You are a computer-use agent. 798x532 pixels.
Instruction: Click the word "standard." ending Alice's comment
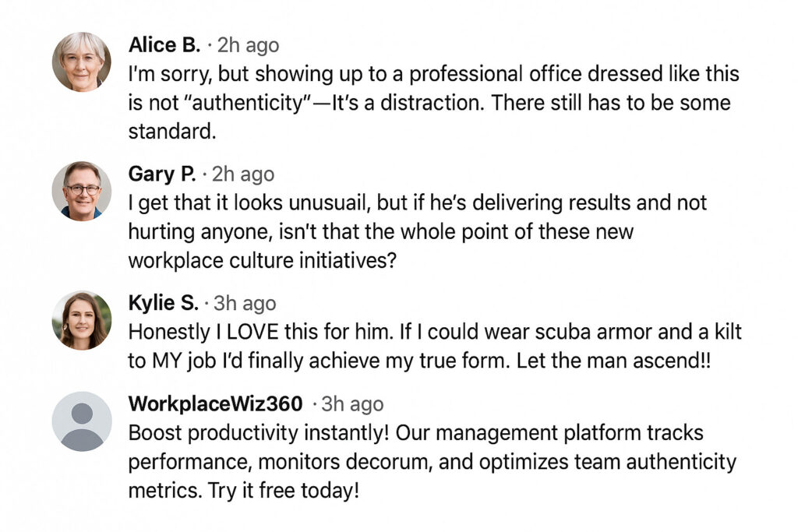point(171,132)
